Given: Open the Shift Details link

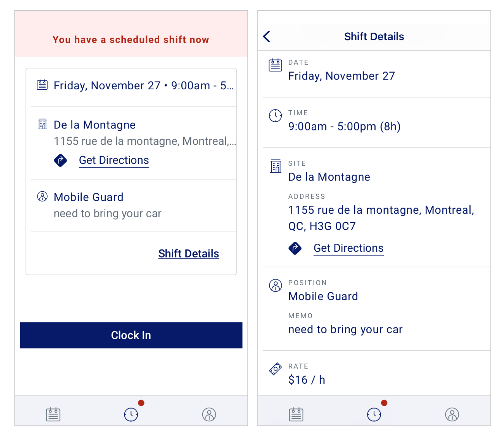Looking at the screenshot, I should [x=189, y=253].
